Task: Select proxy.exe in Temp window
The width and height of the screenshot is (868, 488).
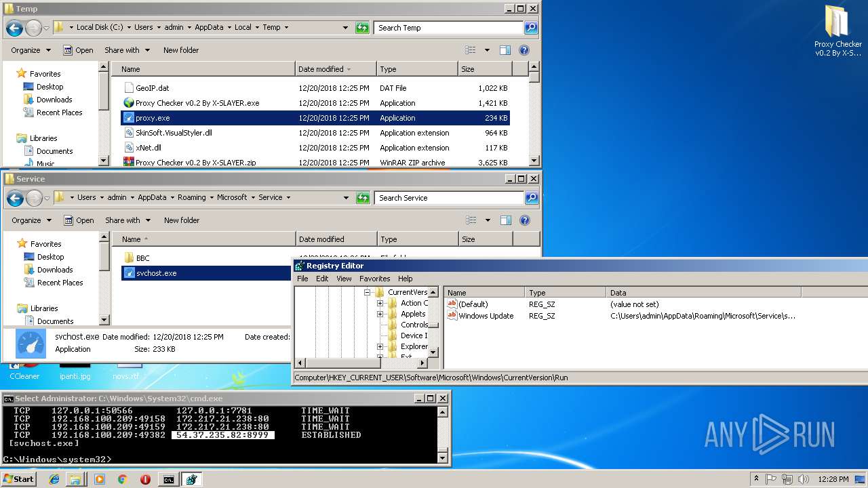Action: 315,118
